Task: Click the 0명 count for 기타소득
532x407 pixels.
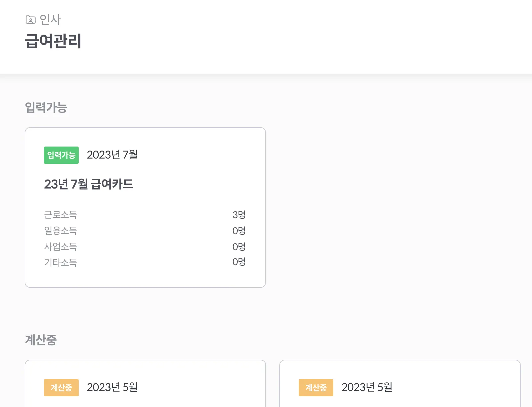Action: click(x=239, y=262)
